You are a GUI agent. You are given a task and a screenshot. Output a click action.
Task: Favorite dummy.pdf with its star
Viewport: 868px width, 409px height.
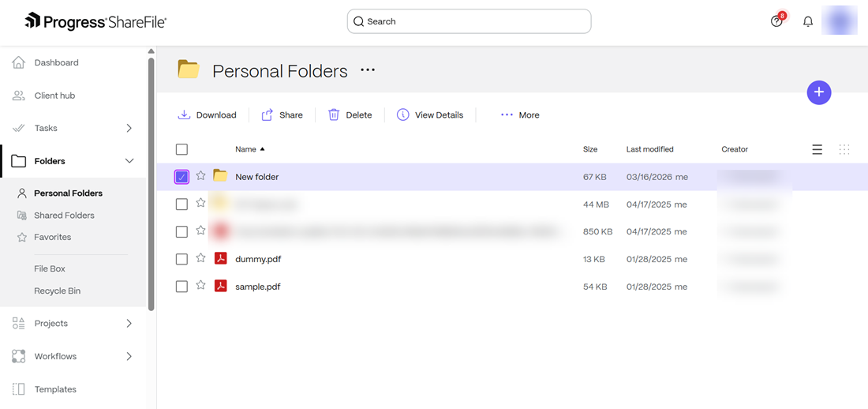[200, 257]
